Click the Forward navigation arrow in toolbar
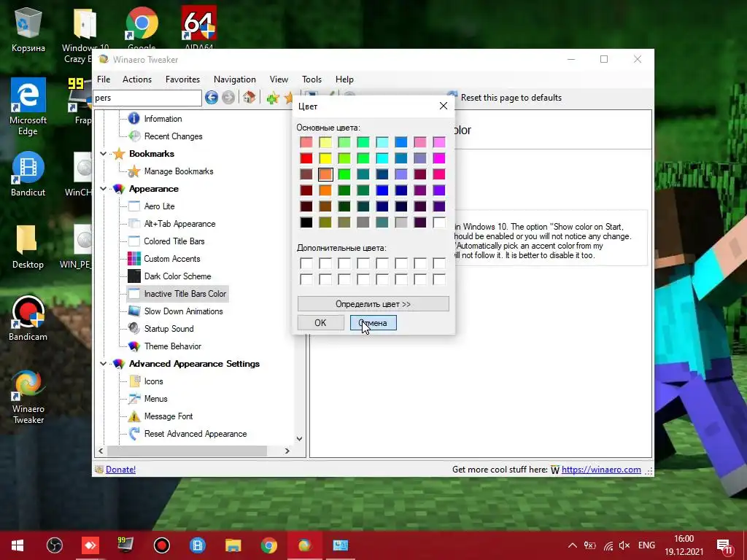This screenshot has width=747, height=560. [x=228, y=98]
